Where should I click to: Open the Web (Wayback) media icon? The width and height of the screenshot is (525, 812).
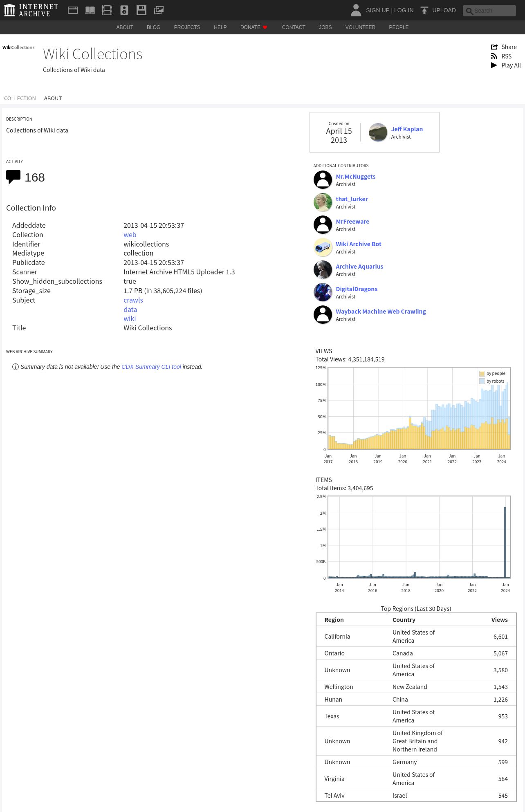click(x=73, y=10)
